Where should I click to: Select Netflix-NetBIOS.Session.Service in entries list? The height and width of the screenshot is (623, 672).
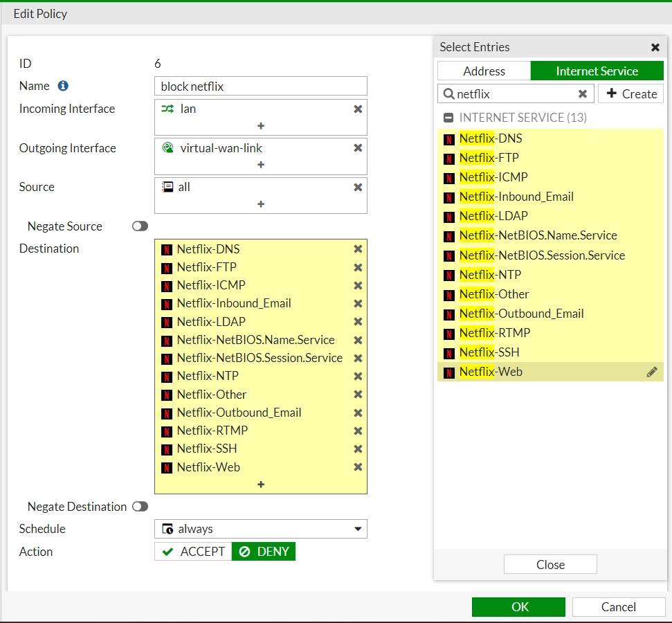coord(550,255)
